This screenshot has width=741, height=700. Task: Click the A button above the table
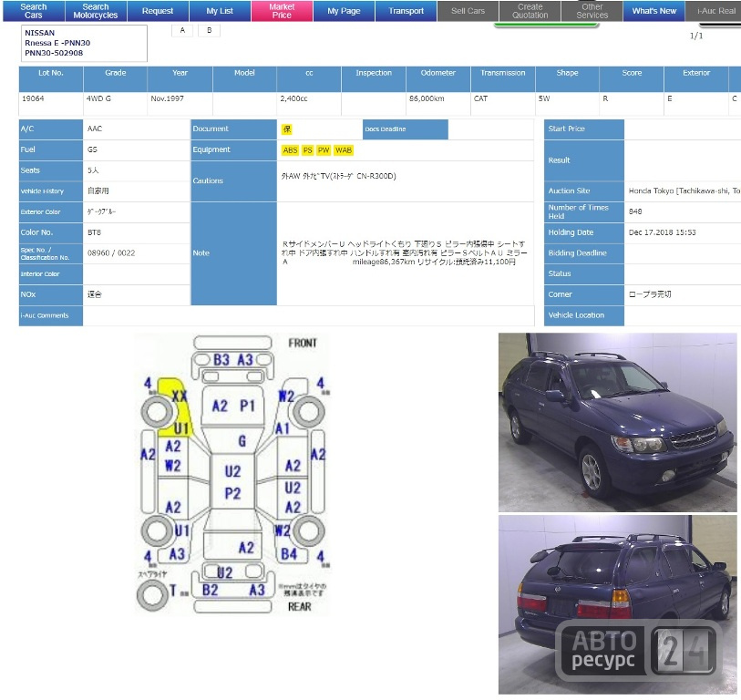pos(182,30)
